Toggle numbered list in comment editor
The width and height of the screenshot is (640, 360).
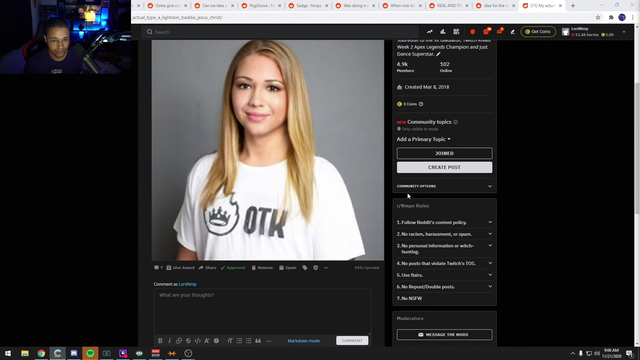click(249, 340)
